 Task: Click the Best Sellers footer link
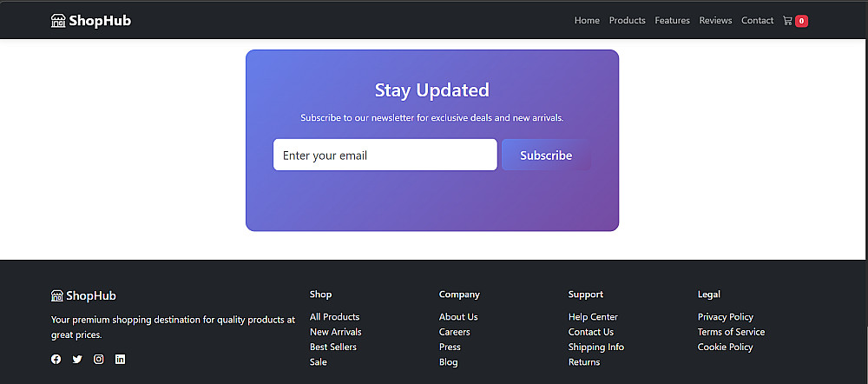[332, 347]
